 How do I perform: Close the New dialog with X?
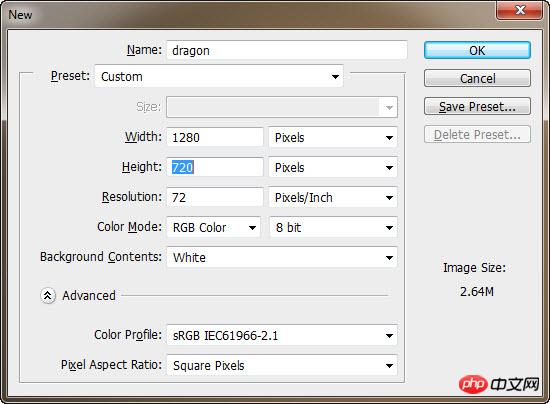[520, 10]
